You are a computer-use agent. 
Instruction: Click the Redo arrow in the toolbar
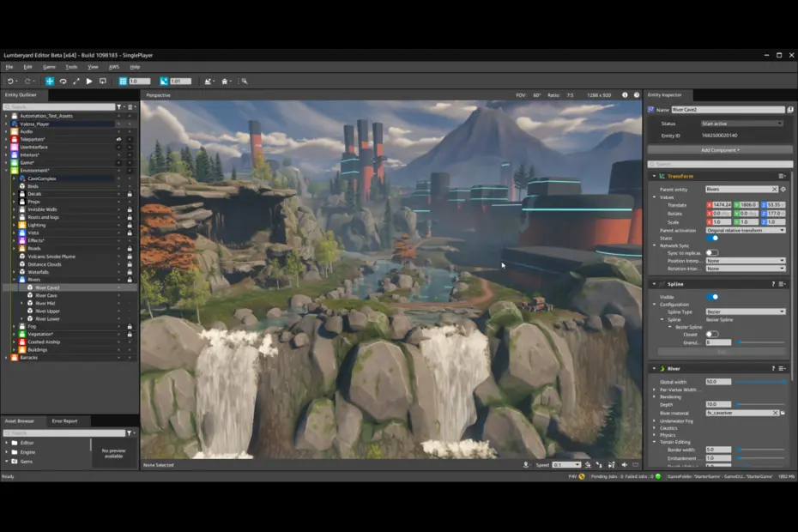(27, 81)
